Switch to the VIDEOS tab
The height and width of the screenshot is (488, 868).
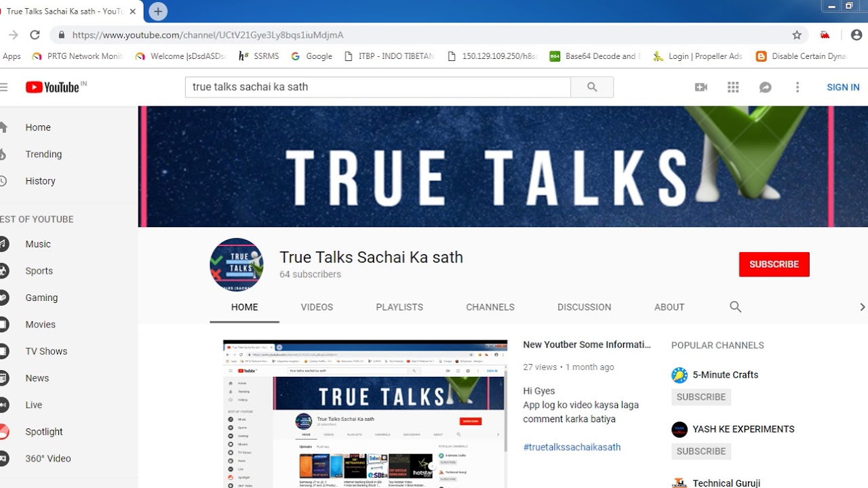click(x=317, y=307)
